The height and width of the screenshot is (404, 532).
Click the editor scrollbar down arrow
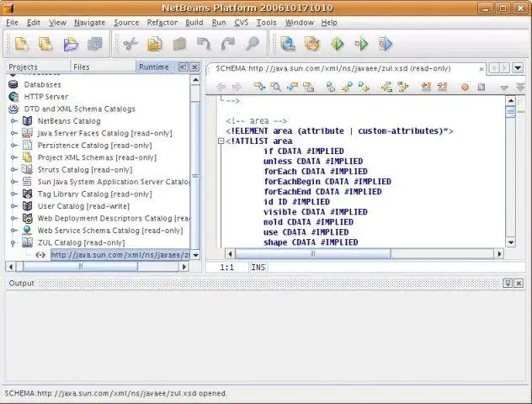pyautogui.click(x=511, y=242)
